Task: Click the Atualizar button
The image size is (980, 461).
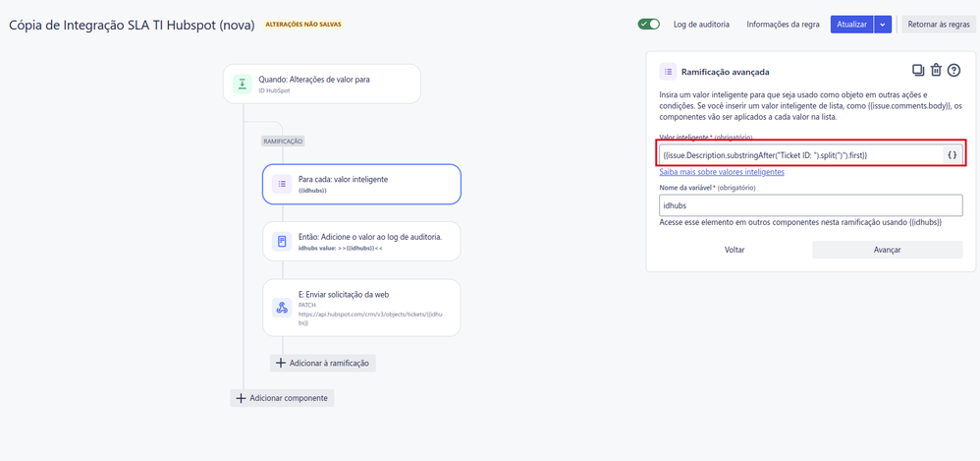Action: [x=851, y=25]
